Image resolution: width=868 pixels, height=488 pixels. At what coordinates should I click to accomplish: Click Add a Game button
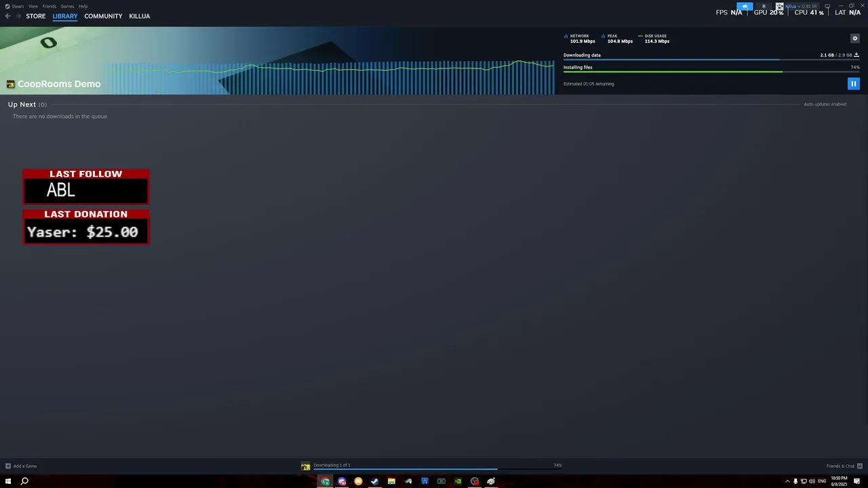pos(21,466)
